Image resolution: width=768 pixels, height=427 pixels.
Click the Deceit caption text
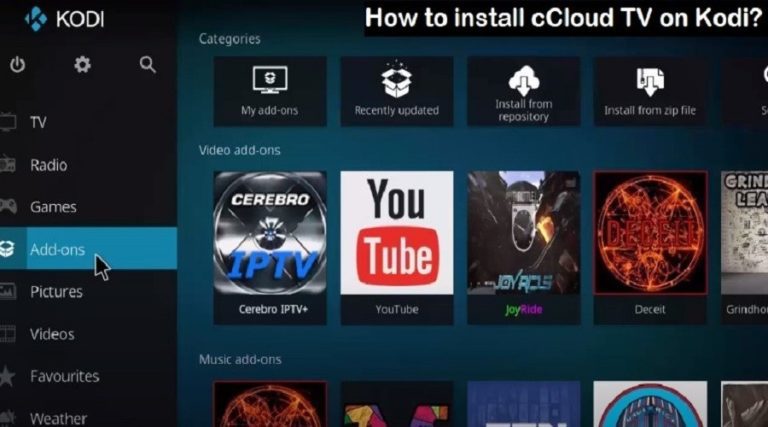pos(650,309)
